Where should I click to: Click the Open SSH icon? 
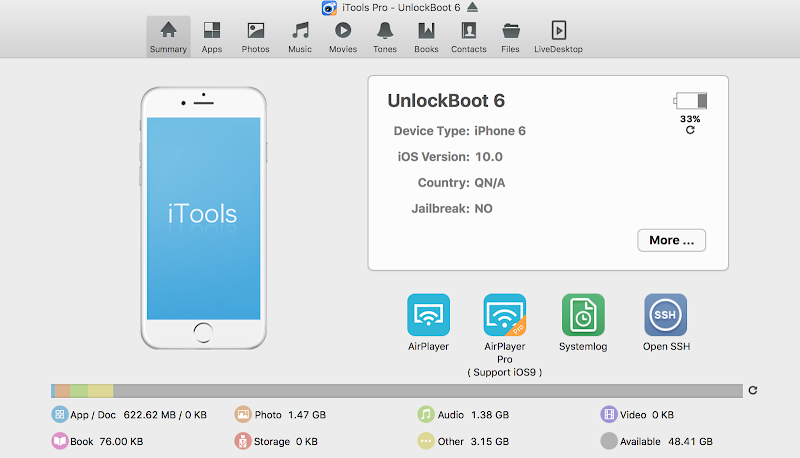point(665,315)
